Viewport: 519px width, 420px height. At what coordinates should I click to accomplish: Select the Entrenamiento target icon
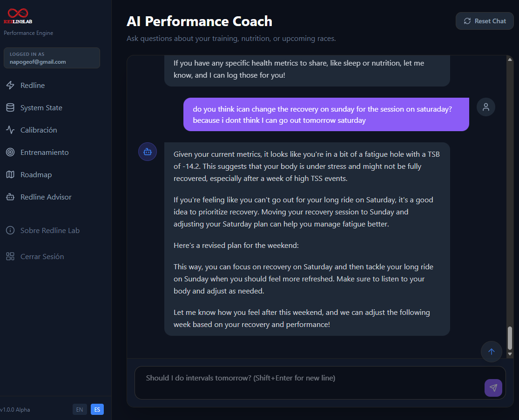pos(10,152)
